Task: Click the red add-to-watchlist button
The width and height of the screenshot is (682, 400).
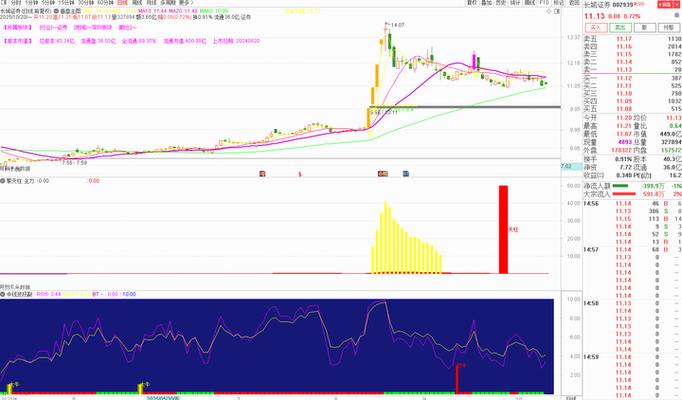Action: coord(664,4)
